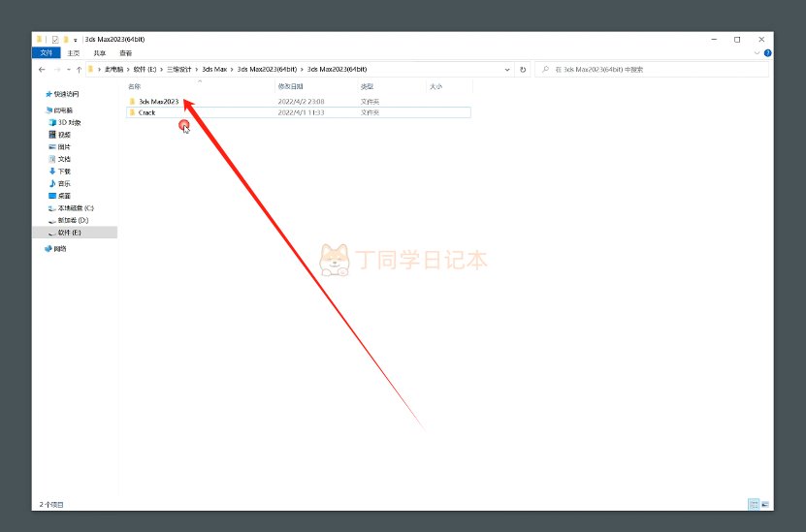Open the 文档 folder in sidebar

pyautogui.click(x=64, y=159)
